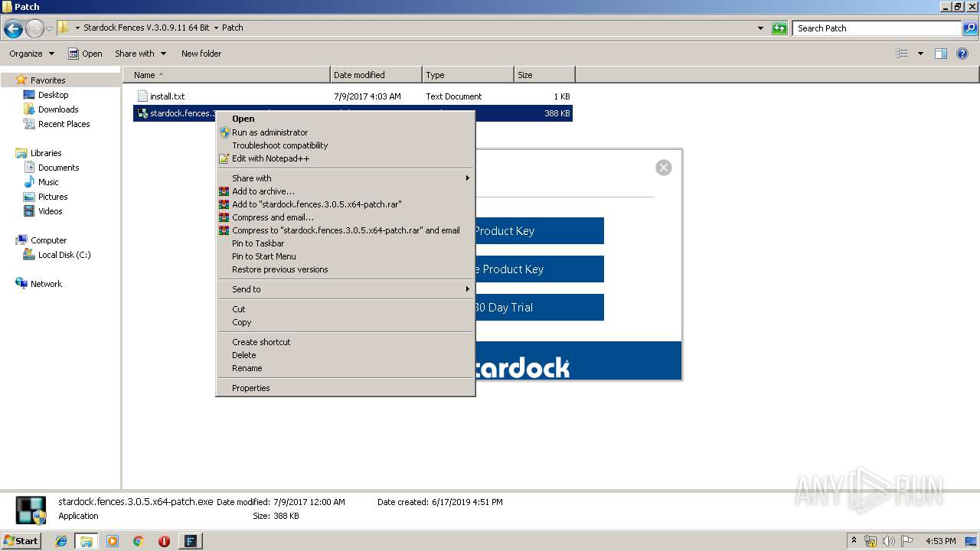Click the refresh button beside address bar
This screenshot has height=551, width=980.
coord(779,28)
